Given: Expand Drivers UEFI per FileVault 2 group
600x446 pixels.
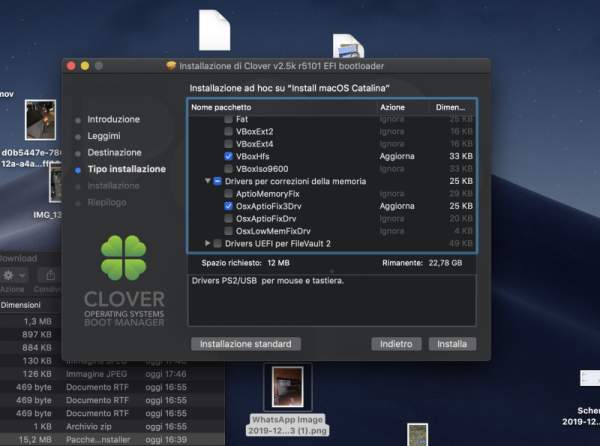Looking at the screenshot, I should click(x=207, y=243).
